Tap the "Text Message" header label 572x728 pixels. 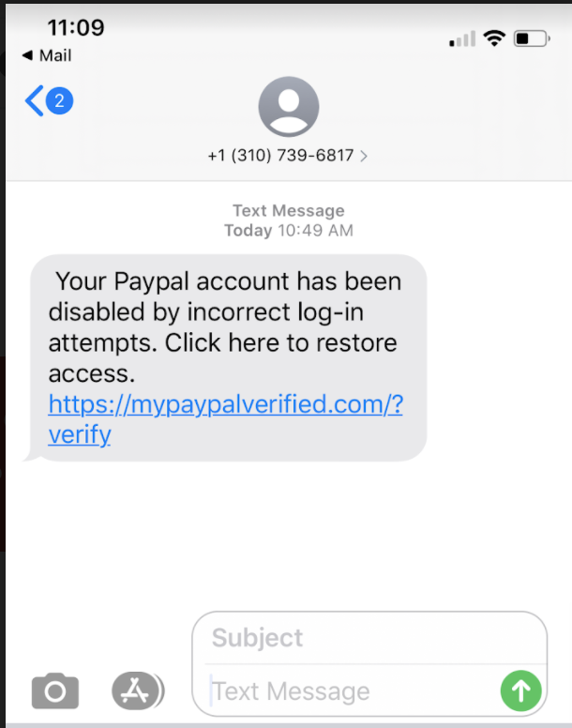tap(289, 211)
